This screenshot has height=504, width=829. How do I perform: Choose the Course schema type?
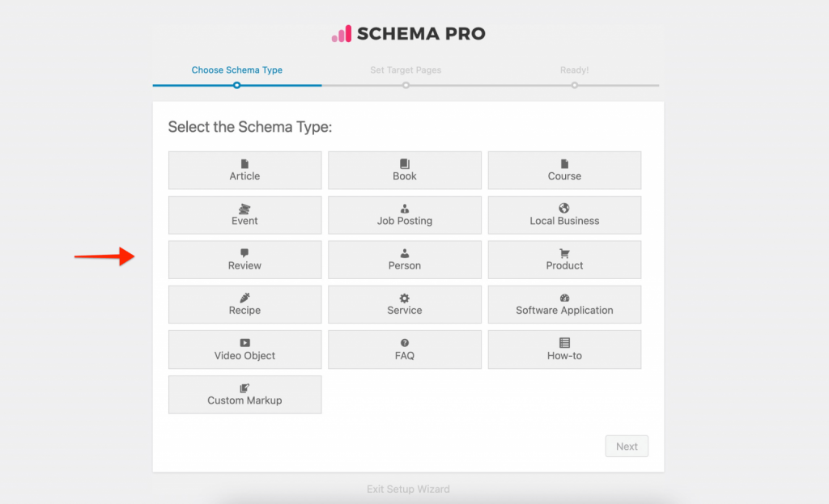point(564,170)
